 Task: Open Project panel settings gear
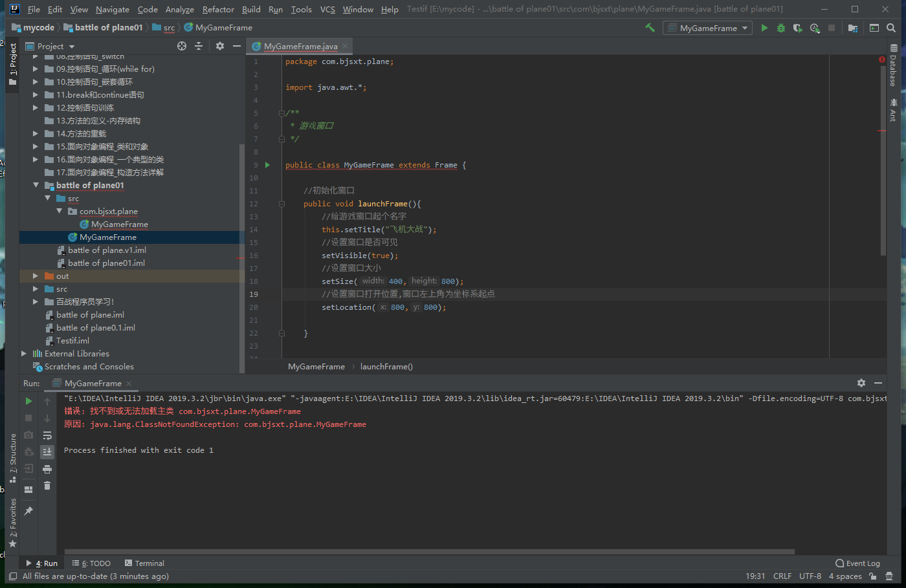point(220,46)
